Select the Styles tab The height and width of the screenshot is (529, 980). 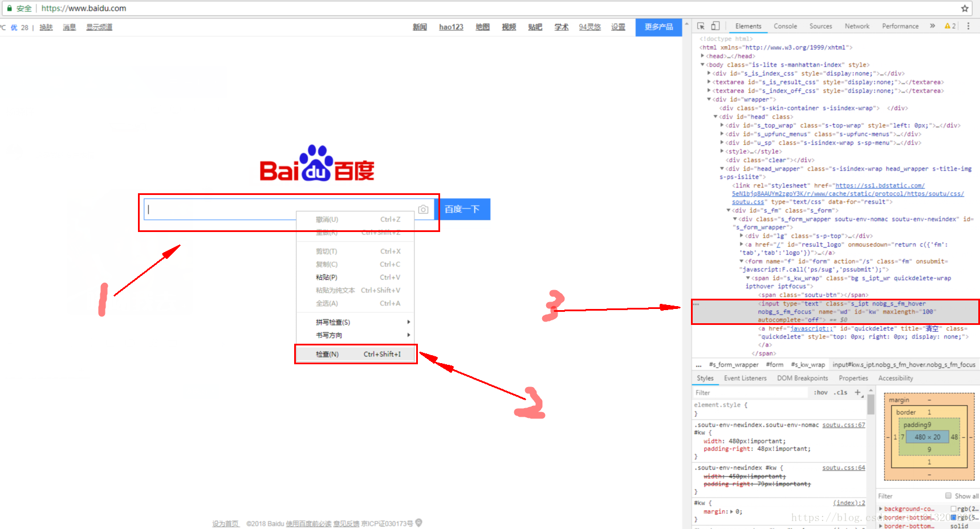pyautogui.click(x=705, y=378)
